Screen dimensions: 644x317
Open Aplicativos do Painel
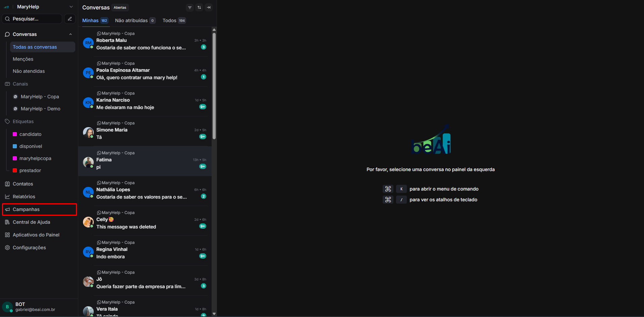coord(36,235)
